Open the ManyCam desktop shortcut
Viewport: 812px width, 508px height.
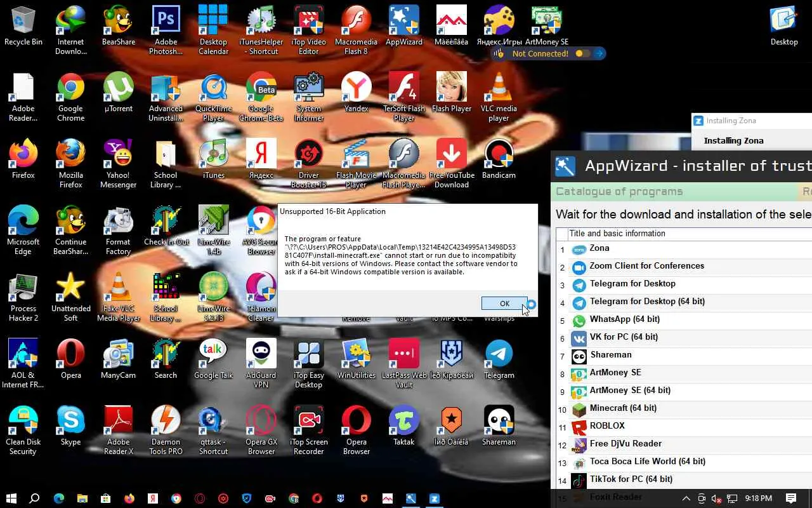tap(119, 360)
